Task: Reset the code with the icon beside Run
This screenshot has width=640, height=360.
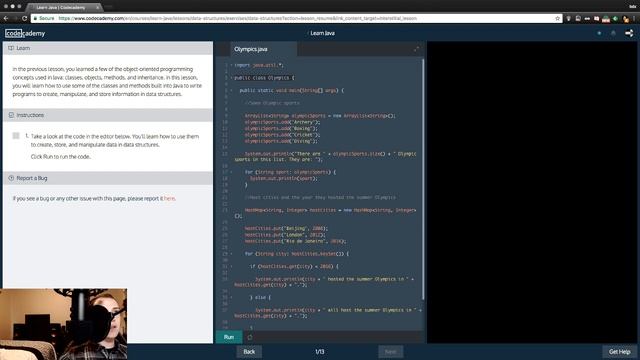Action: click(250, 337)
